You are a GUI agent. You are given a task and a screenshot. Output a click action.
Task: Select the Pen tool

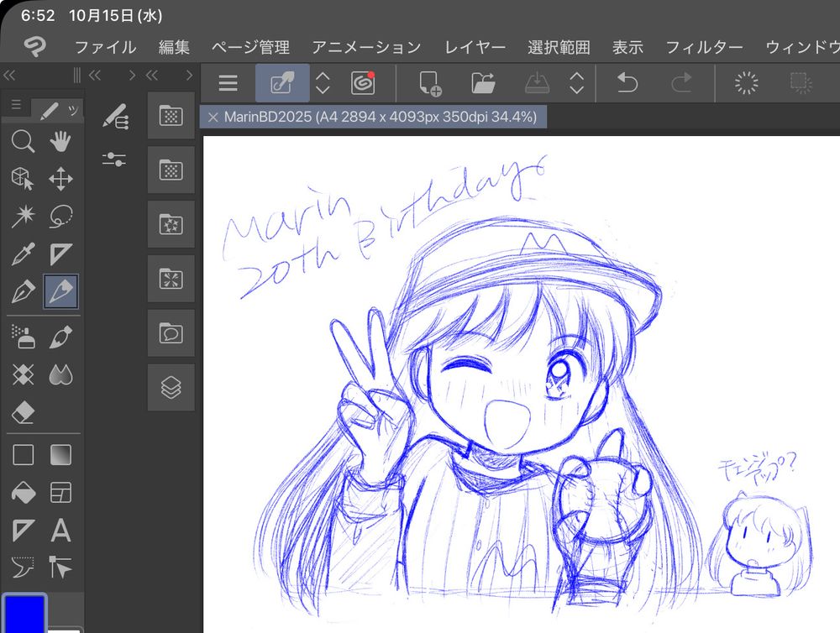(23, 291)
